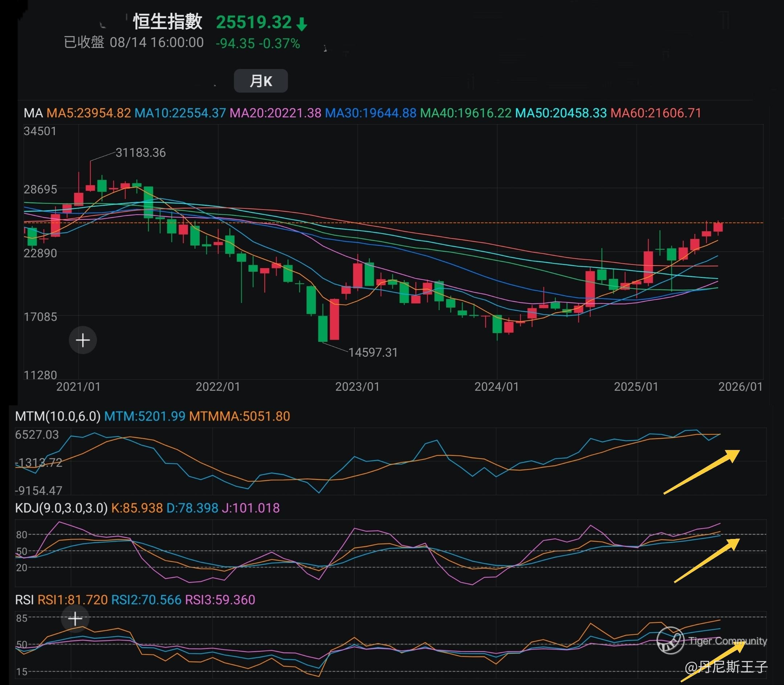
Task: Select the MA50:20458.33 indicator label
Action: 561,113
